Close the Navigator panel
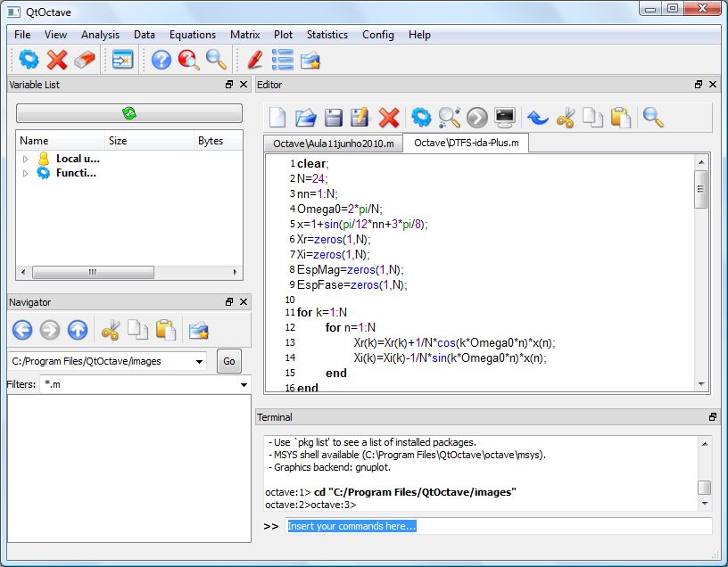The width and height of the screenshot is (728, 567). click(x=244, y=302)
